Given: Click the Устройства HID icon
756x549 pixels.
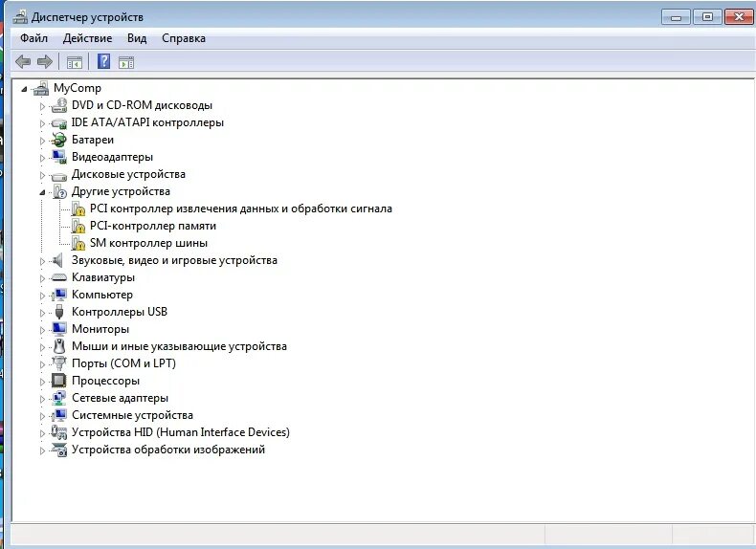Looking at the screenshot, I should click(58, 432).
